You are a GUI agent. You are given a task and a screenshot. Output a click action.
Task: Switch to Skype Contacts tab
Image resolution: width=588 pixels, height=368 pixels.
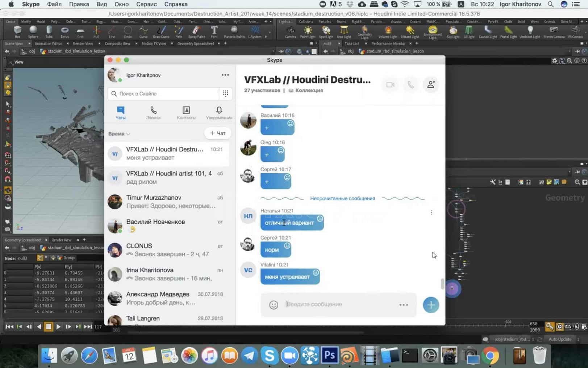pos(186,113)
